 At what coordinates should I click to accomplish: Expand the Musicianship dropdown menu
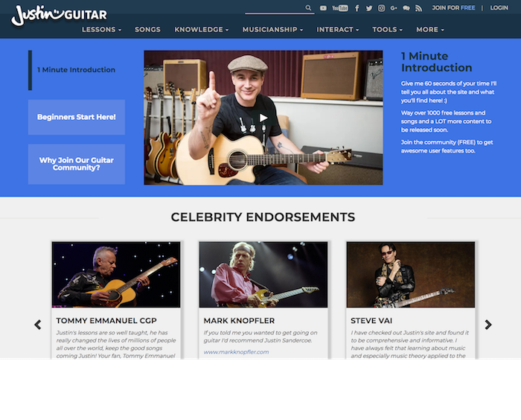pos(272,30)
